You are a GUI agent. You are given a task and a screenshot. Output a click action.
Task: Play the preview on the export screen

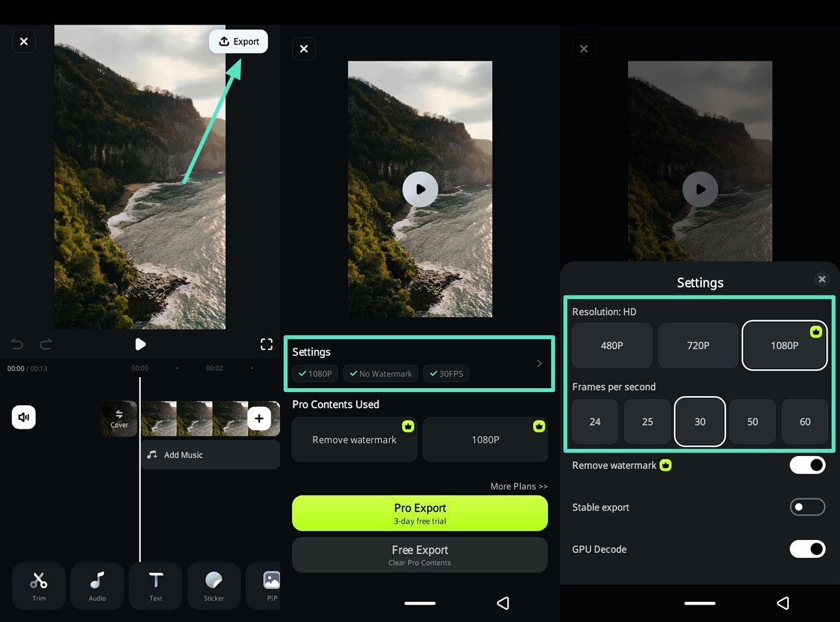(x=420, y=189)
